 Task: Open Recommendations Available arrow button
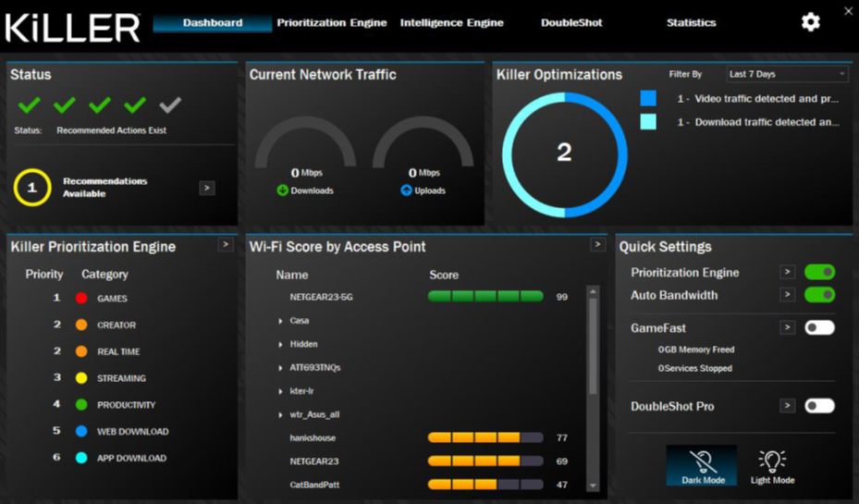coord(206,188)
